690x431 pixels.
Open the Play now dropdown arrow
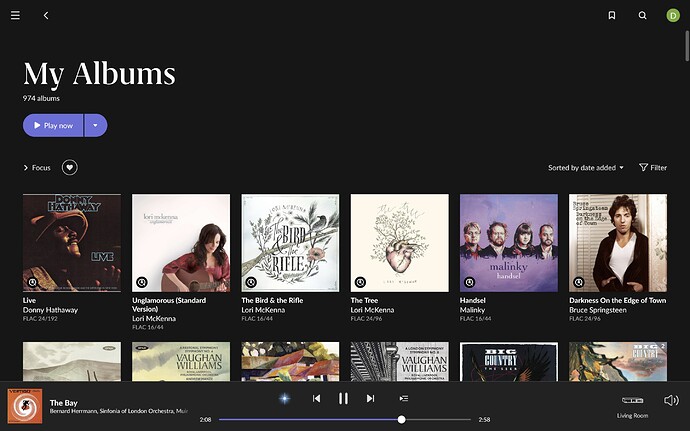tap(95, 125)
